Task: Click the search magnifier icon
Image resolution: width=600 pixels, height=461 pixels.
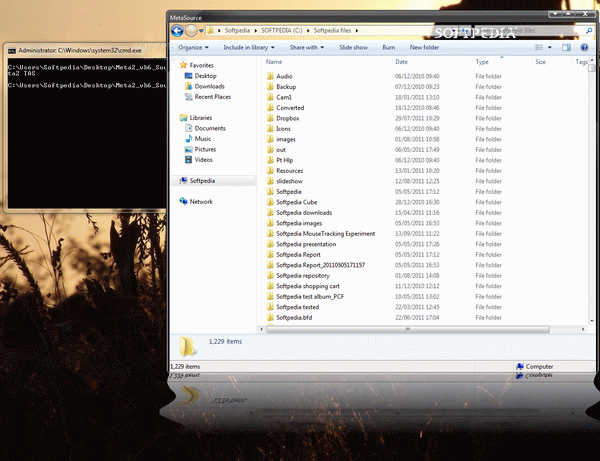Action: 589,31
